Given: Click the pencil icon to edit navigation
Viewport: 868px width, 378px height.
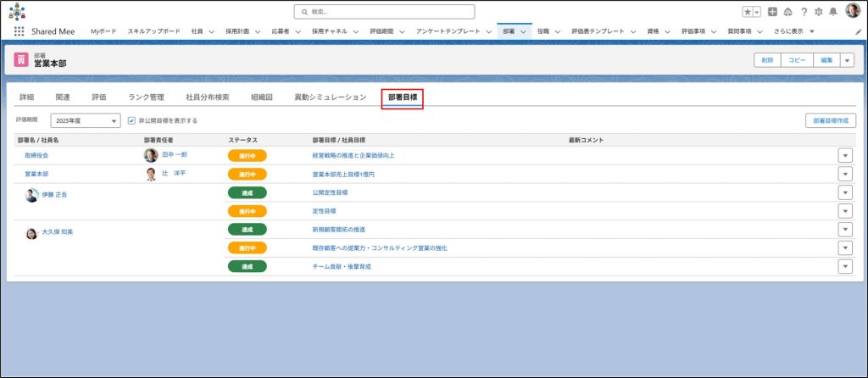Looking at the screenshot, I should point(858,31).
